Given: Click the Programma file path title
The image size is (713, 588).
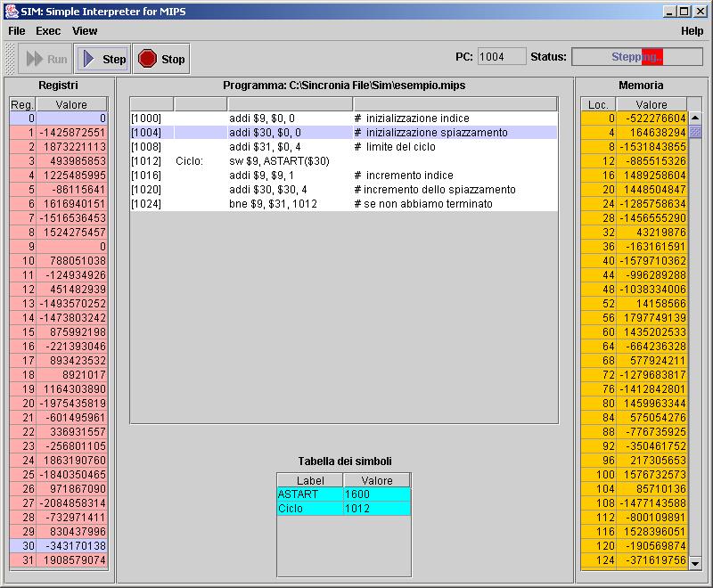Looking at the screenshot, I should click(344, 86).
